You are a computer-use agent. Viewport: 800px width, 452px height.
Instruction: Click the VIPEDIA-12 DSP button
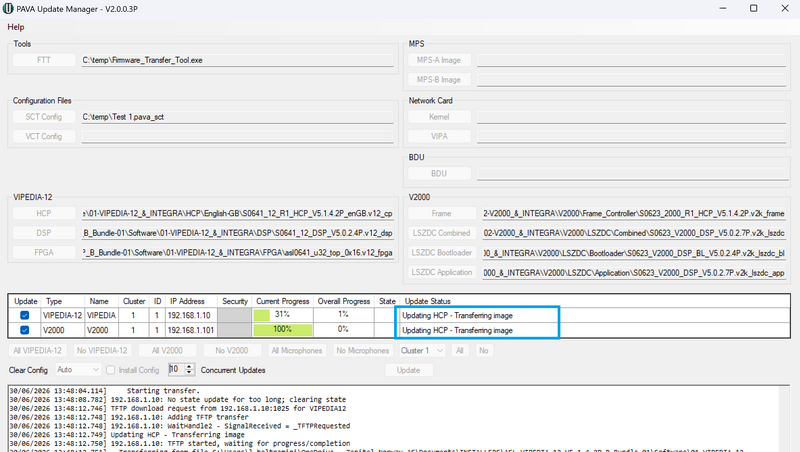coord(44,233)
